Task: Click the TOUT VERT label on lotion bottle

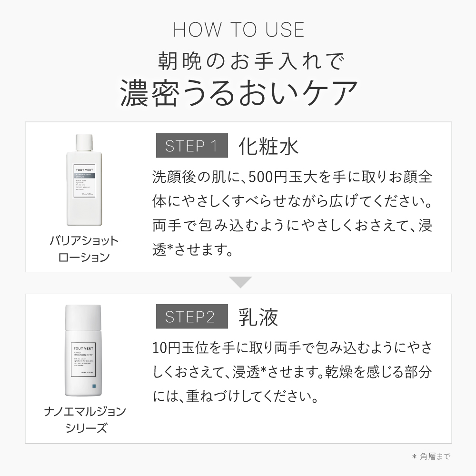Action: click(x=84, y=170)
